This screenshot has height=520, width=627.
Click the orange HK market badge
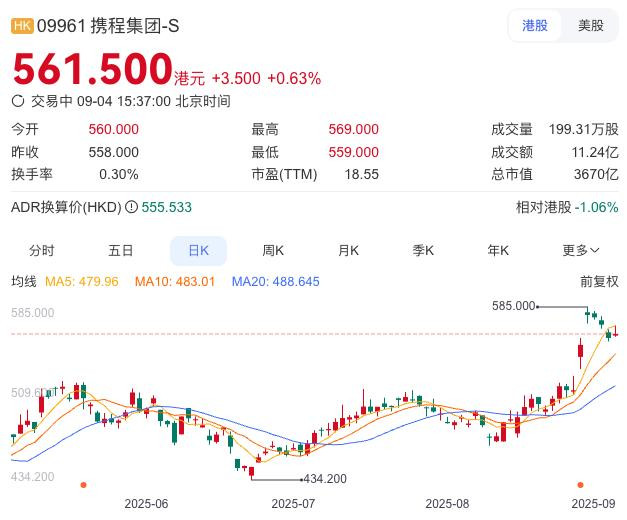point(22,26)
